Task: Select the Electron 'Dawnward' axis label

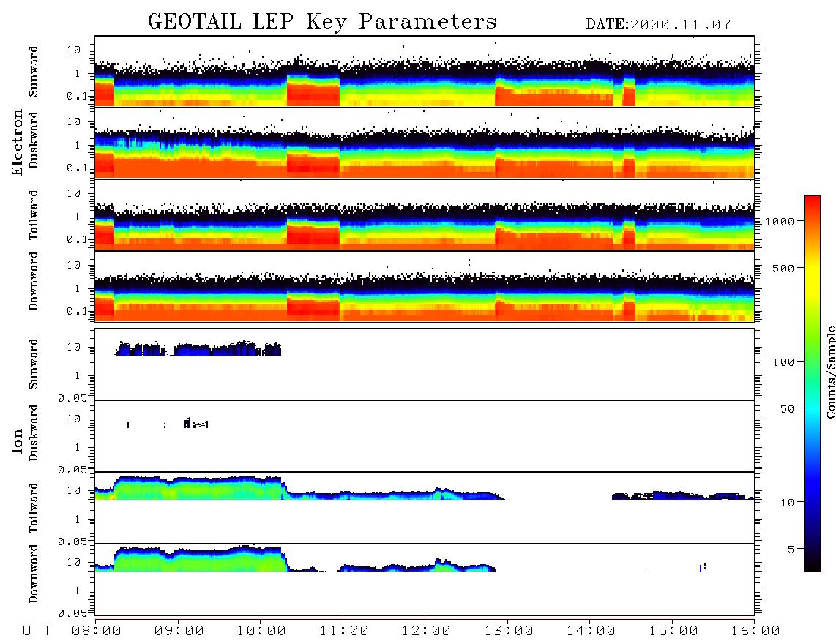Action: click(34, 282)
